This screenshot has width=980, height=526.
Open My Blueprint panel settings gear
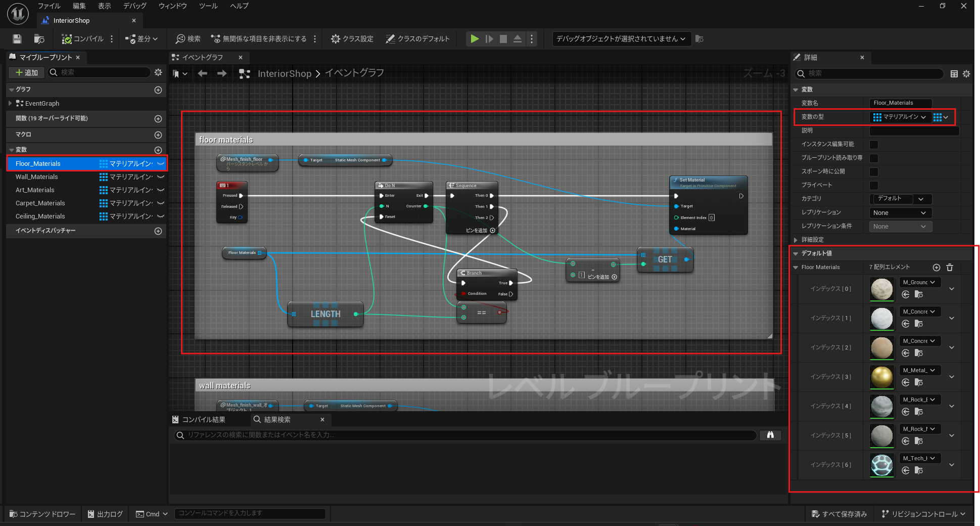point(158,72)
